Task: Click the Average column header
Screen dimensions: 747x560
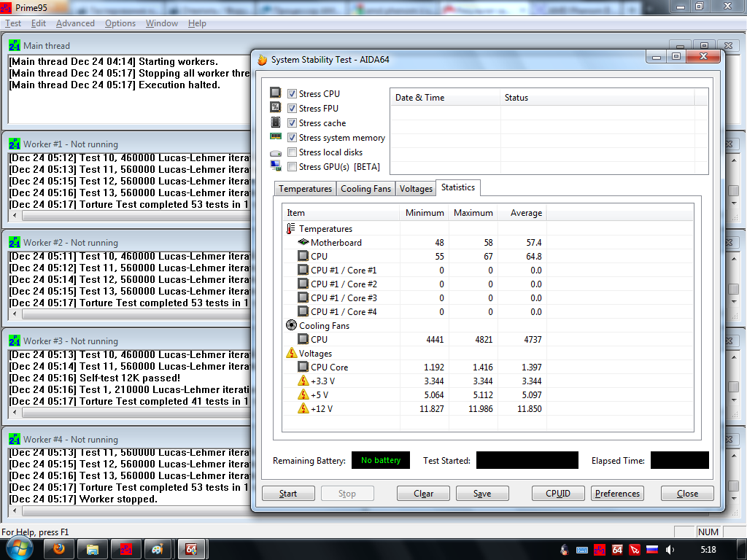Action: (x=522, y=212)
